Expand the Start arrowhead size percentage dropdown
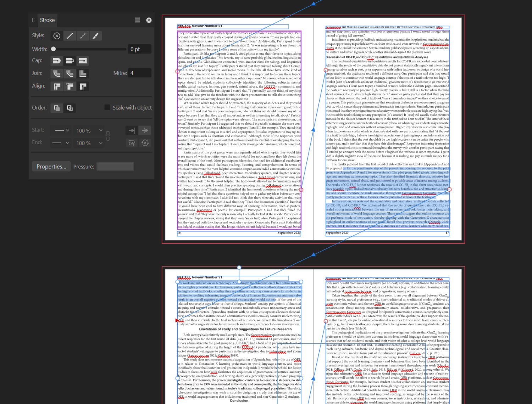 tap(101, 130)
